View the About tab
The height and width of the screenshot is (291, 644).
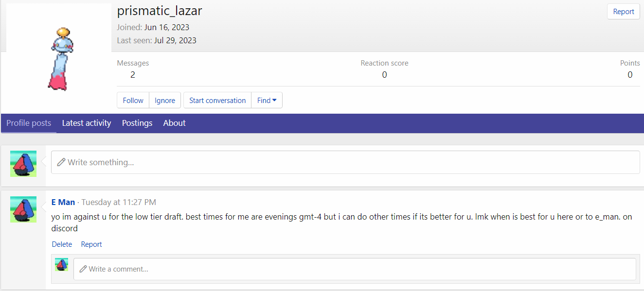pos(174,123)
